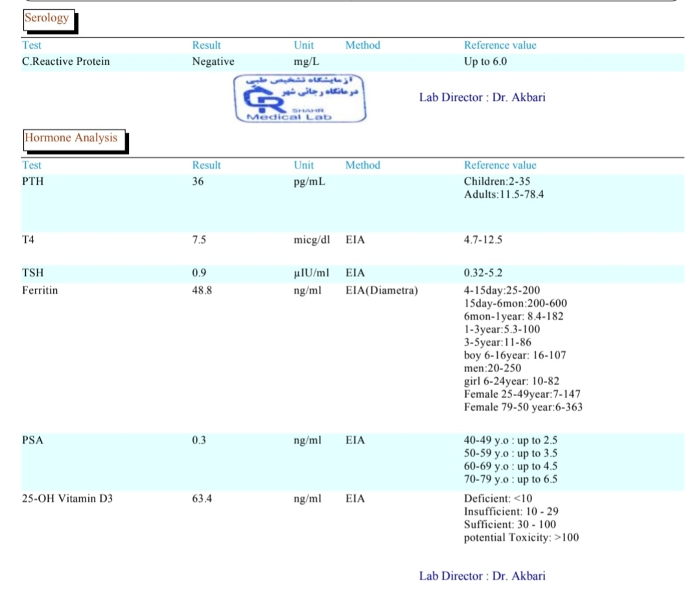Click the Ferritin test name
Image resolution: width=700 pixels, height=616 pixels.
(x=40, y=290)
